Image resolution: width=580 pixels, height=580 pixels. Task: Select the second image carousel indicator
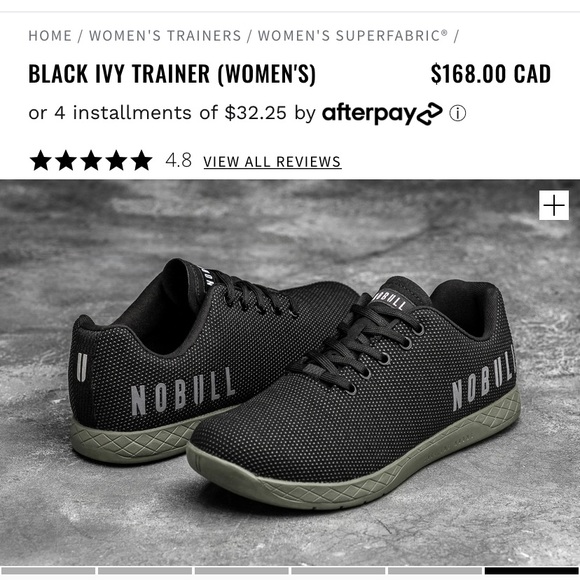[x=145, y=571]
